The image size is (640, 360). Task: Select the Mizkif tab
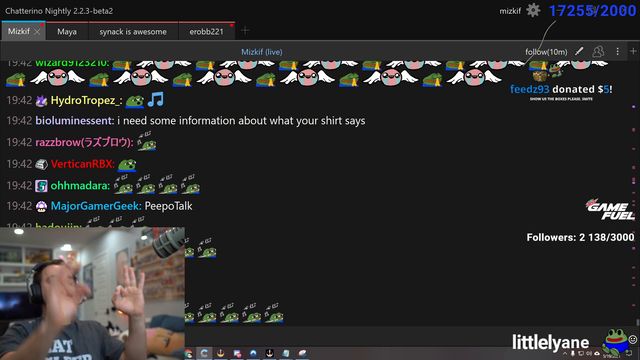click(x=19, y=31)
